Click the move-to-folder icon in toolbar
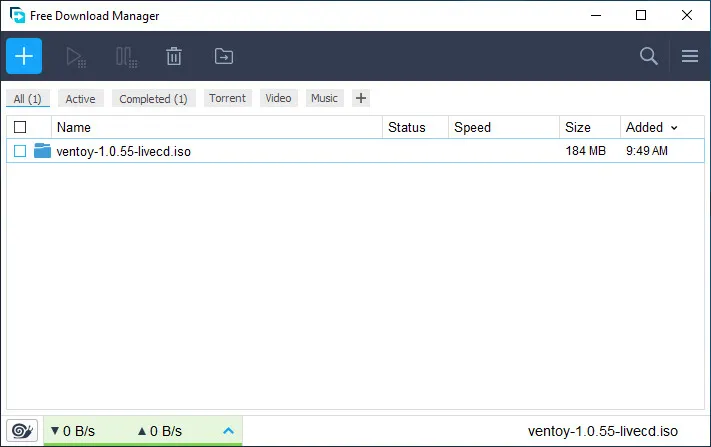This screenshot has height=447, width=711. pyautogui.click(x=224, y=56)
